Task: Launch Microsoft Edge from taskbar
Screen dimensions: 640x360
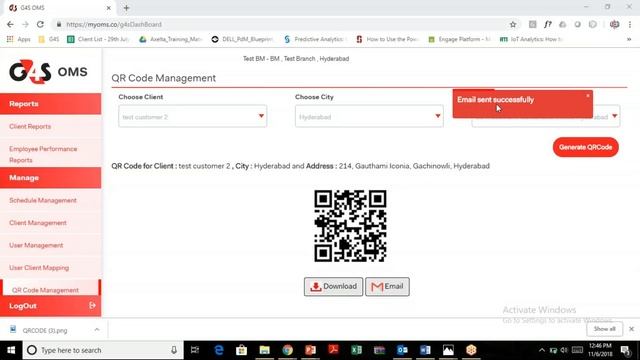Action: click(219, 350)
